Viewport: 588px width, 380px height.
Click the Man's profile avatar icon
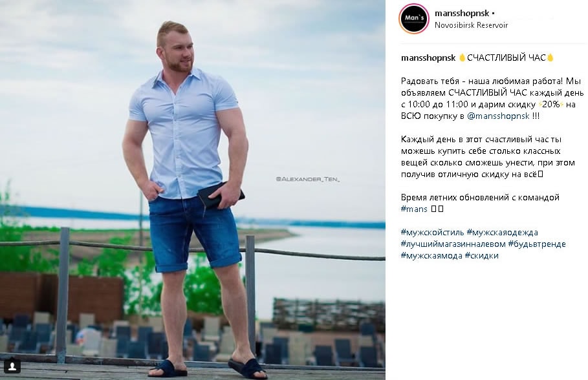coord(414,18)
